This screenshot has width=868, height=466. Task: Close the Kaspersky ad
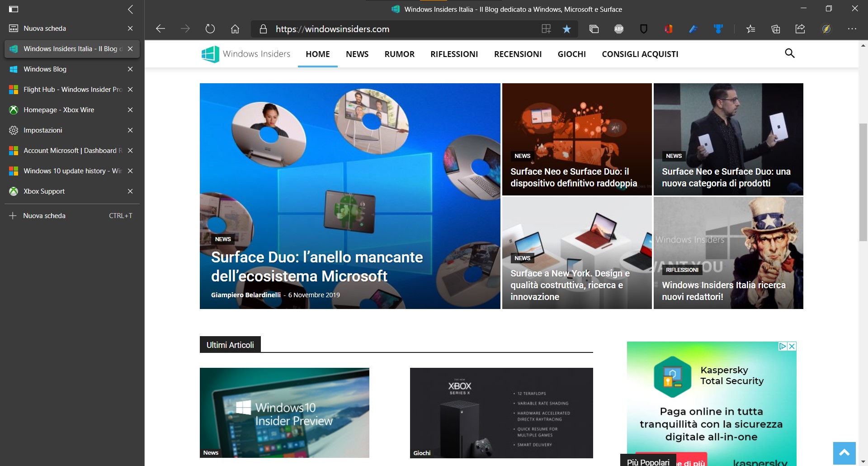pos(792,346)
